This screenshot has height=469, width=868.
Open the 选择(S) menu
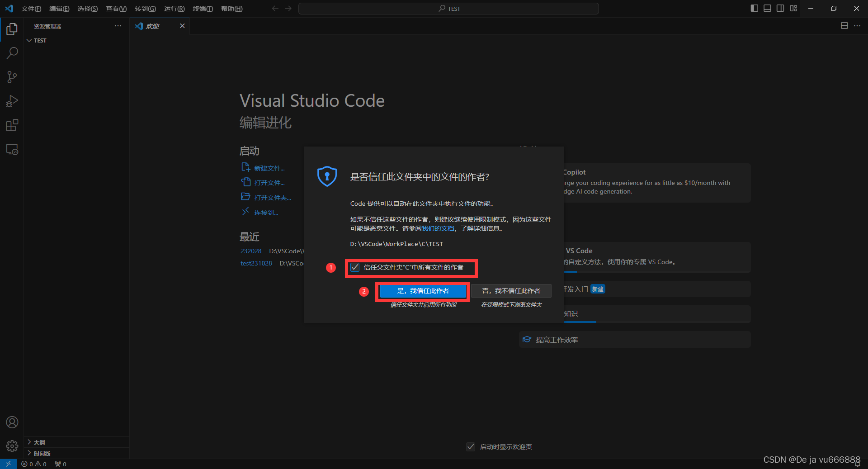tap(87, 9)
